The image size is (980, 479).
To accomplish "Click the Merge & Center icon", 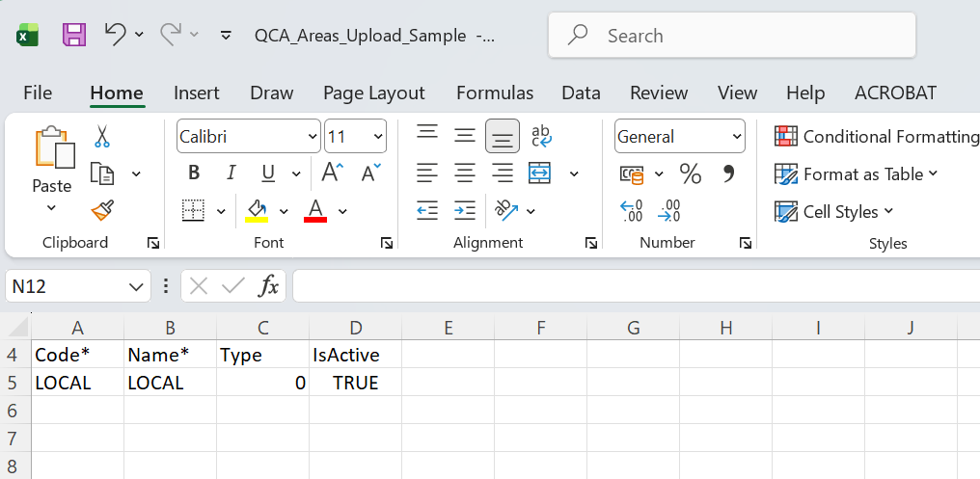I will coord(540,173).
